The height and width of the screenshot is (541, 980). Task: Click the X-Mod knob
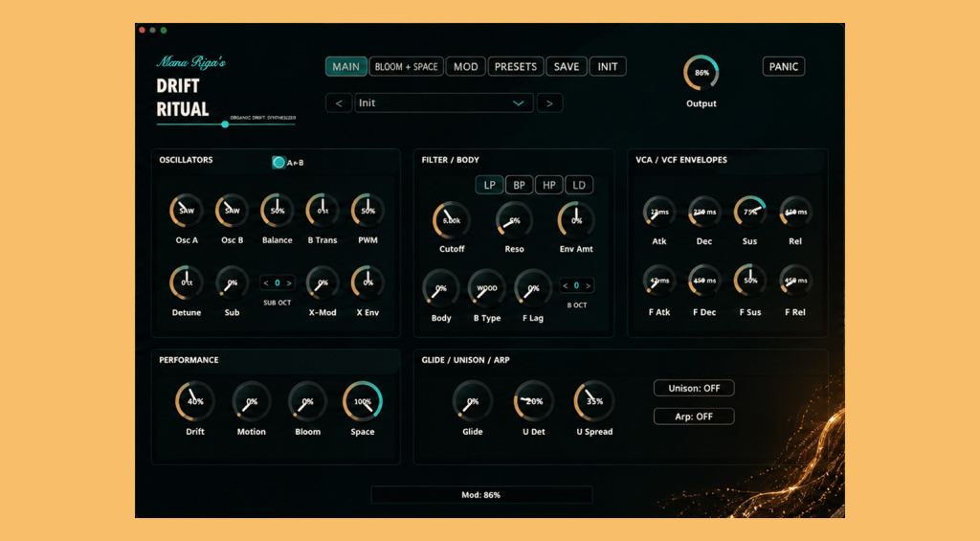(323, 282)
